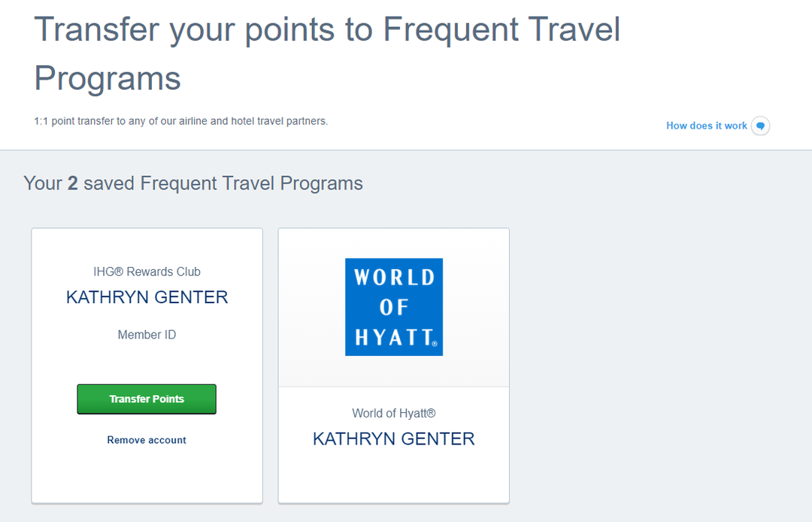The width and height of the screenshot is (812, 522).
Task: Select the IHG Rewards Club program card
Action: [x=147, y=365]
